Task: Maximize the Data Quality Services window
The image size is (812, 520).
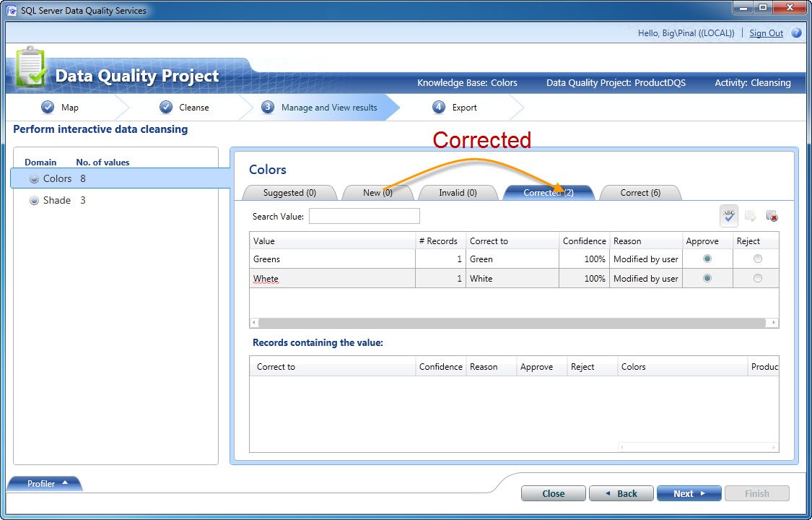Action: point(764,8)
